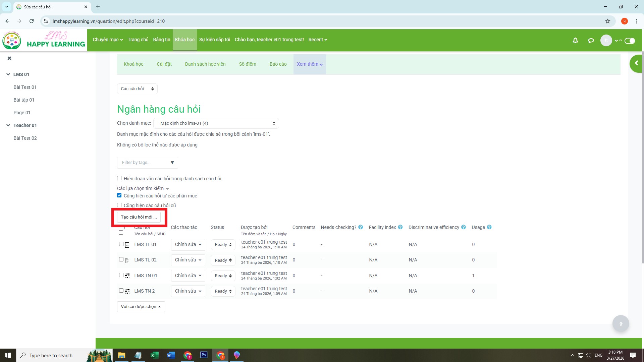Uncheck 'Cũng hiện câu hỏi từ các phân mục'
This screenshot has width=644, height=362.
[x=119, y=195]
